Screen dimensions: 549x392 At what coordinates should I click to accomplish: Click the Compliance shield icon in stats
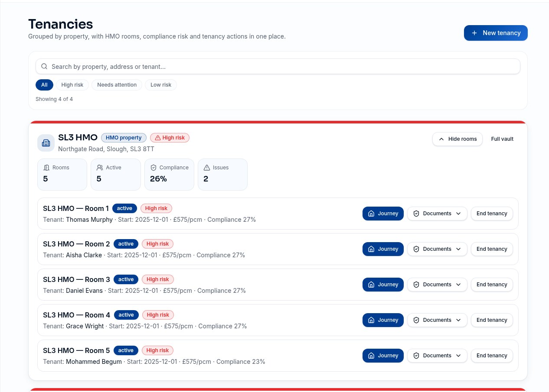(154, 168)
